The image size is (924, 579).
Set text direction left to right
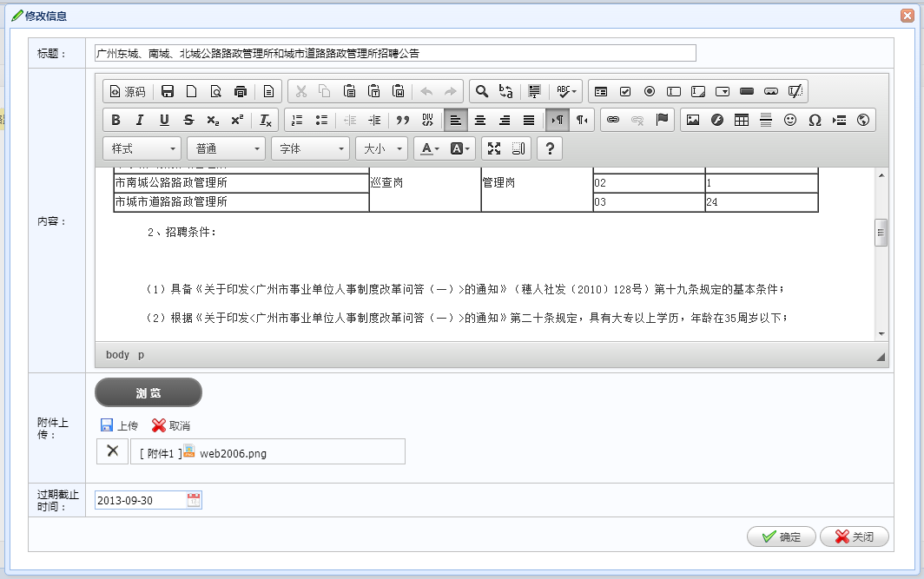[x=558, y=120]
